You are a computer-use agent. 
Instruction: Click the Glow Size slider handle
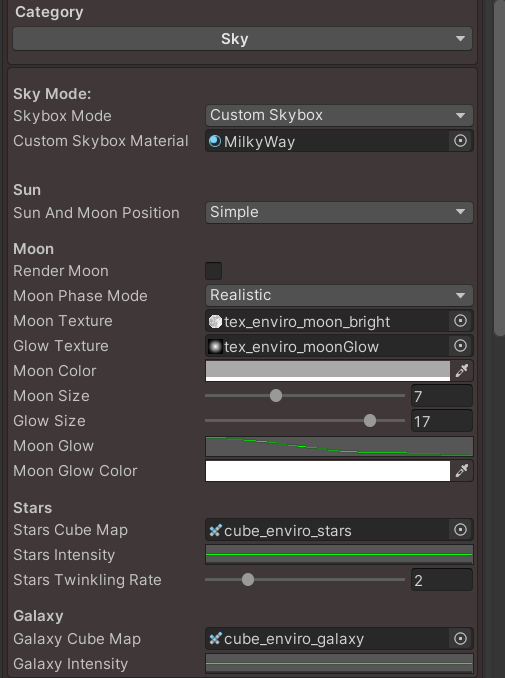(x=370, y=421)
